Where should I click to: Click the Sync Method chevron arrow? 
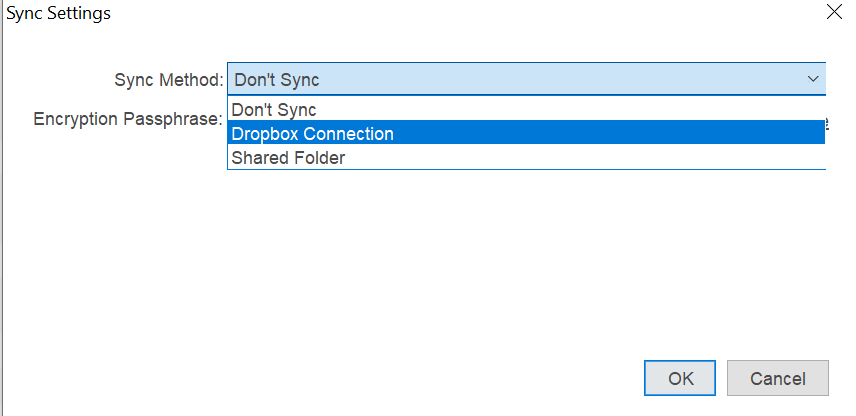pos(813,79)
